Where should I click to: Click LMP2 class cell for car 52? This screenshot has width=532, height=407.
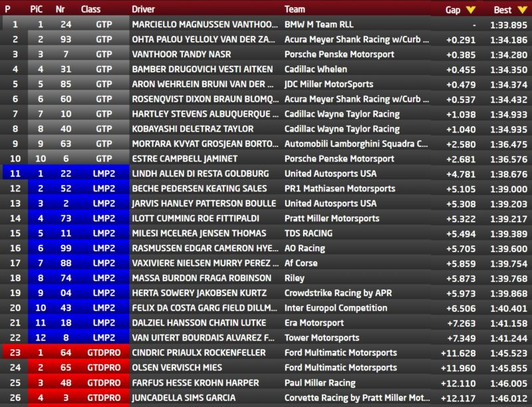pyautogui.click(x=104, y=189)
